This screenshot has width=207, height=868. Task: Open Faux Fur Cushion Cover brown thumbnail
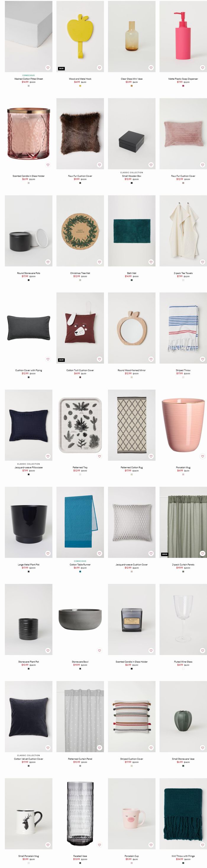[x=80, y=133]
